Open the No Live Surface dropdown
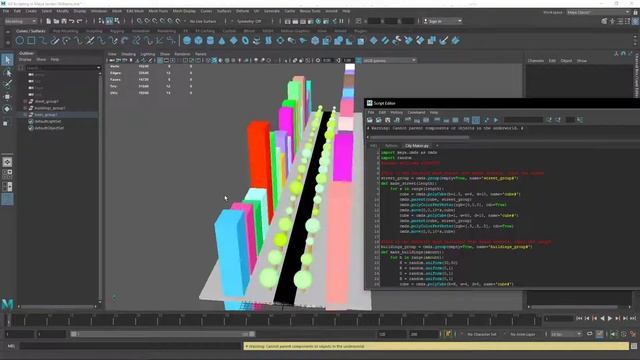The image size is (640, 360). 204,21
